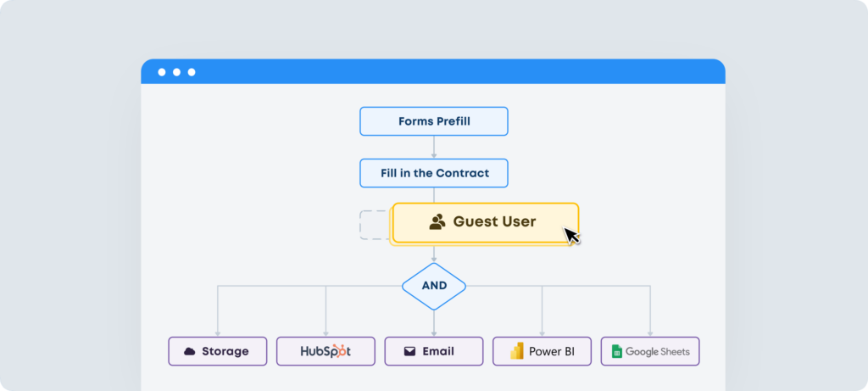Select the Guest User node
Screen dimensions: 868x391
[485, 222]
